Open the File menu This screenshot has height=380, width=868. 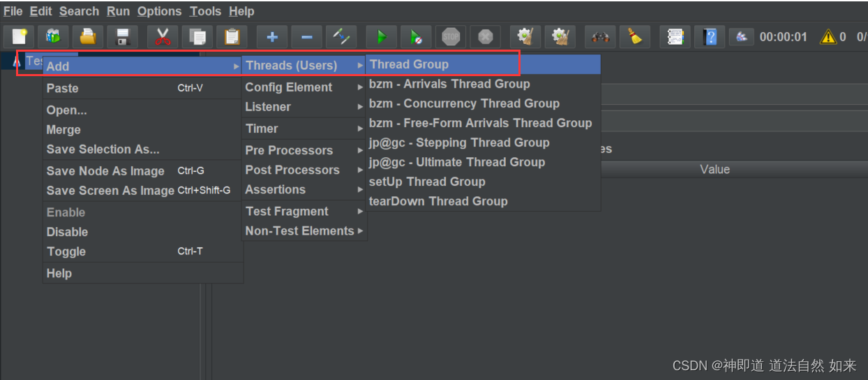click(13, 11)
